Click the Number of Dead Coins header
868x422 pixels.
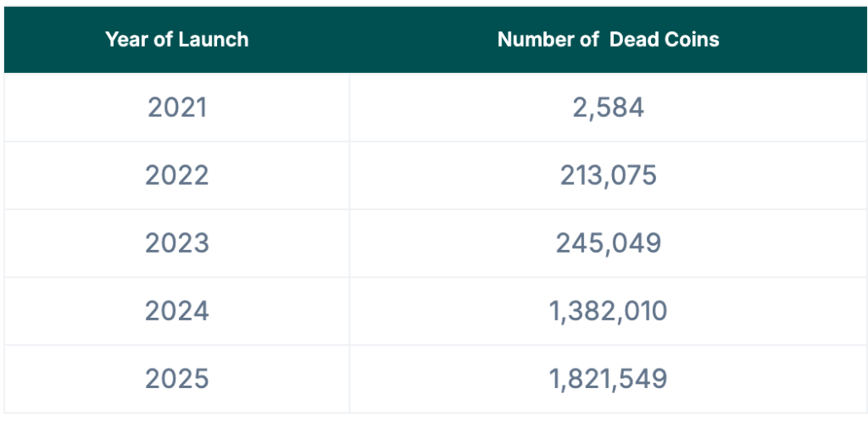point(609,39)
